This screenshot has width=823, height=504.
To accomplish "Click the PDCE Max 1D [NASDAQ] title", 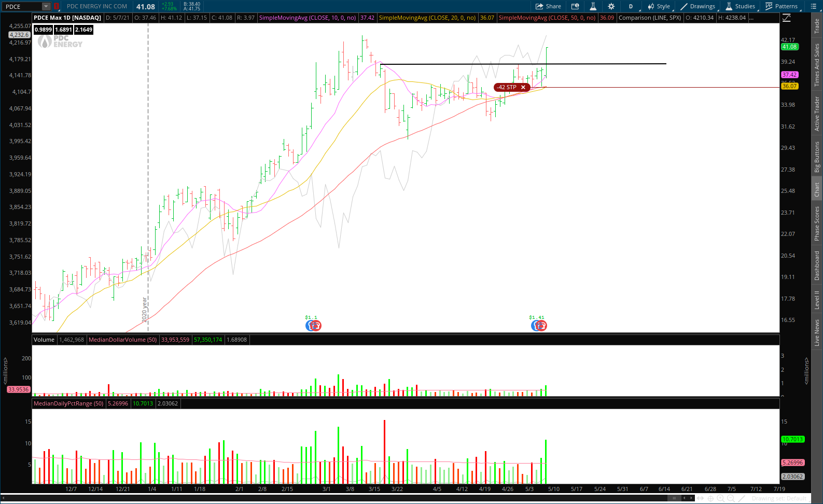I will coord(67,18).
